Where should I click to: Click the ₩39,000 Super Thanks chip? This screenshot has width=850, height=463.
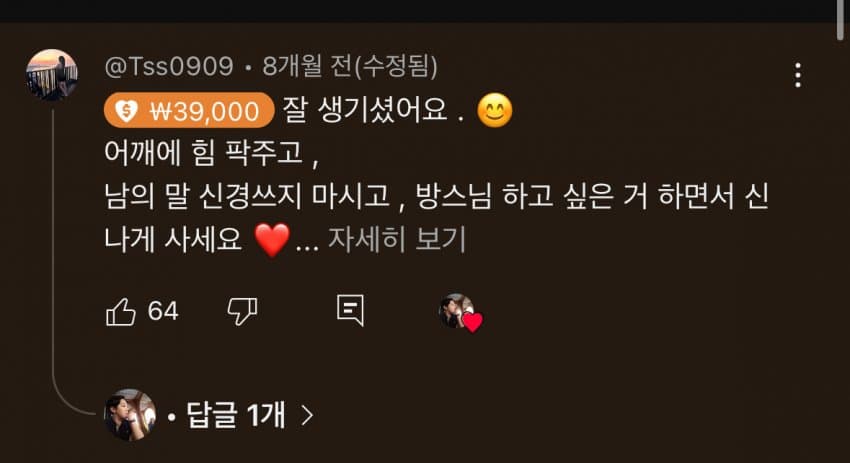[189, 111]
